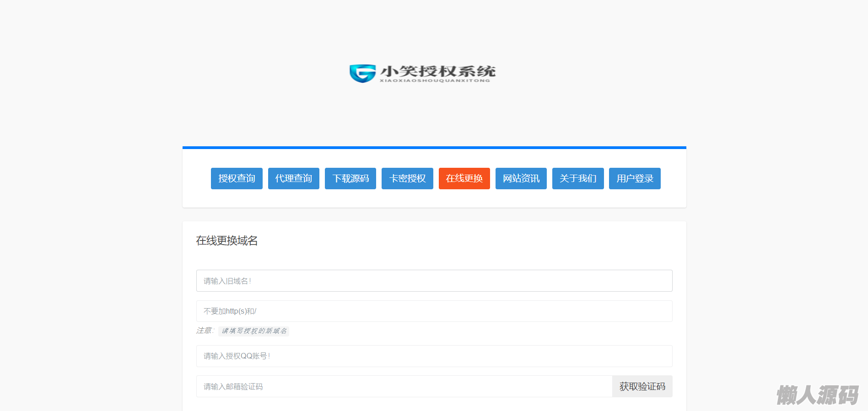Click the 邮箱验证码 input field
This screenshot has height=411, width=868.
coord(404,386)
